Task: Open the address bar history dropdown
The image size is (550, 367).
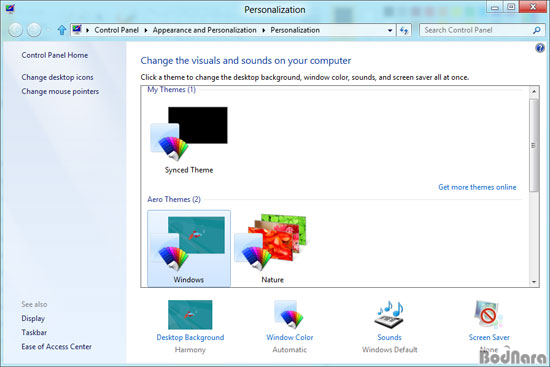Action: click(390, 31)
